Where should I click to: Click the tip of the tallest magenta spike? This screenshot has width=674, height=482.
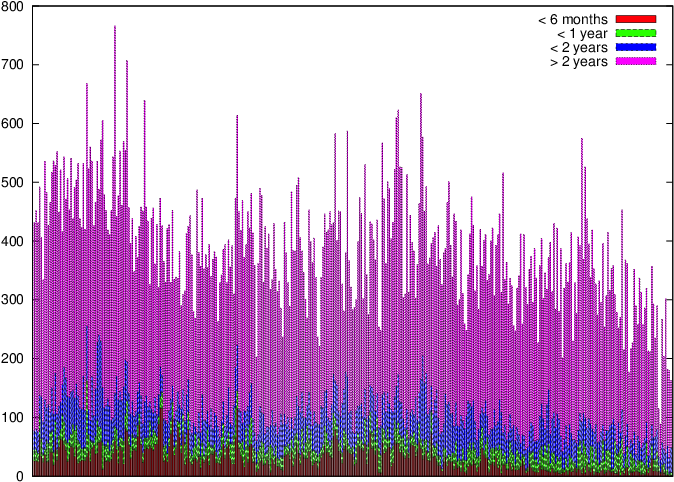pos(114,28)
